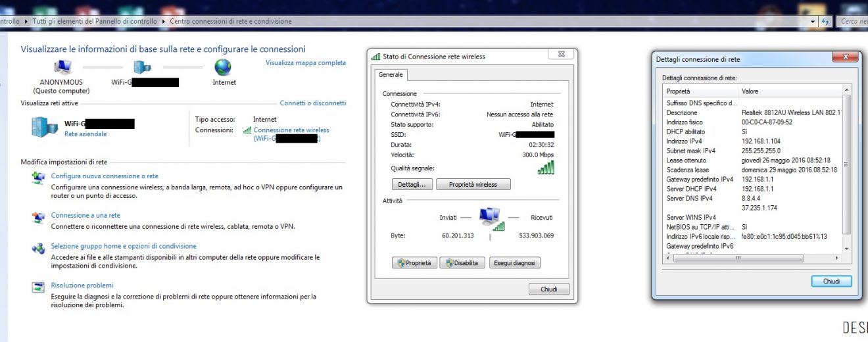Viewport: 868px width, 342px height.
Task: Click the Cerca search field
Action: point(853,21)
